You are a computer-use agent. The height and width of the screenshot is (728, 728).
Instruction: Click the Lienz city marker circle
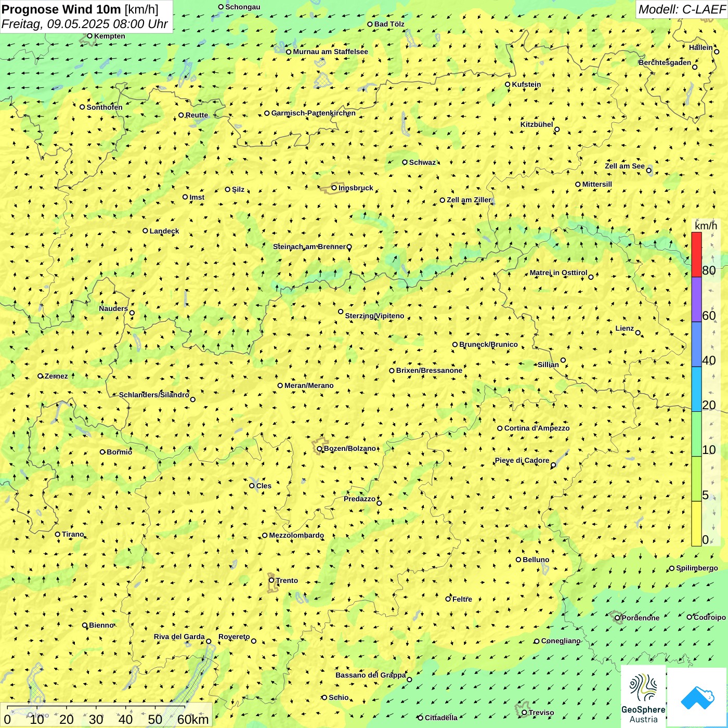[x=638, y=333]
